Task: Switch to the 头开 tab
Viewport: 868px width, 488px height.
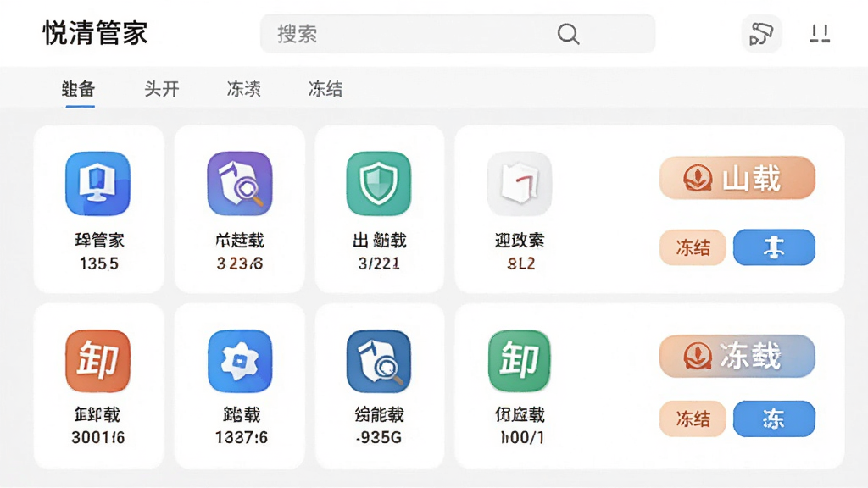Action: point(162,88)
